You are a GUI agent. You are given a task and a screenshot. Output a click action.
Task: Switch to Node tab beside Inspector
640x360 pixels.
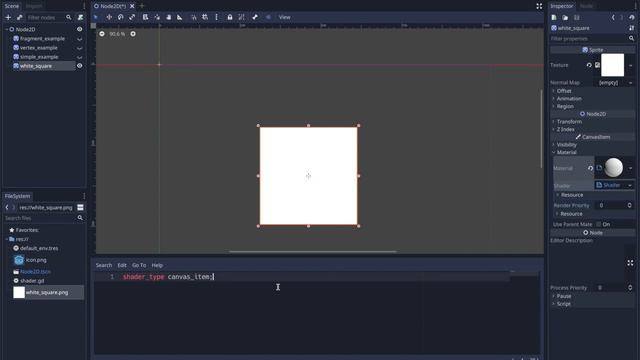coord(586,6)
